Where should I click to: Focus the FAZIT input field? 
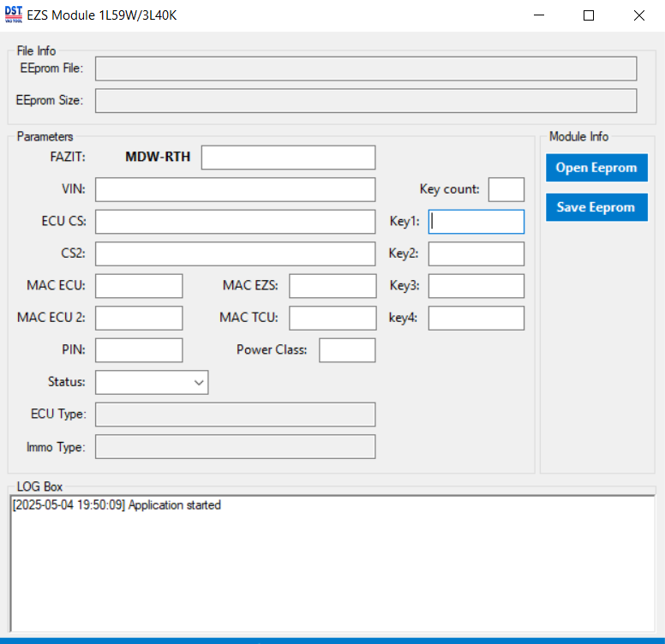click(289, 158)
